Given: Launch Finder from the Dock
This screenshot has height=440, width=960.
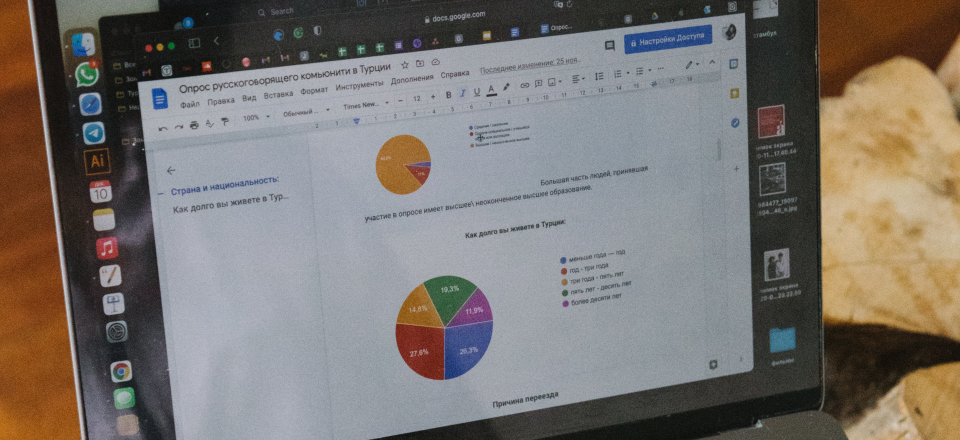Looking at the screenshot, I should coord(83,44).
